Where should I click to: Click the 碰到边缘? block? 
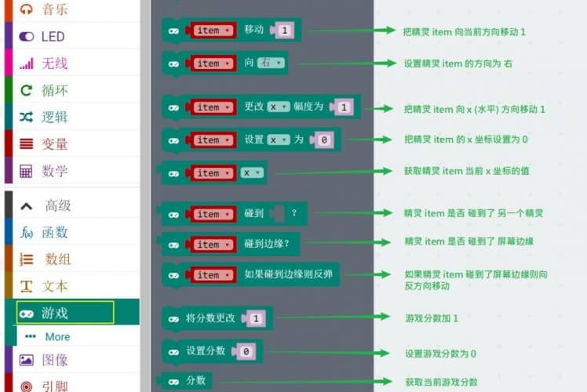coord(267,244)
